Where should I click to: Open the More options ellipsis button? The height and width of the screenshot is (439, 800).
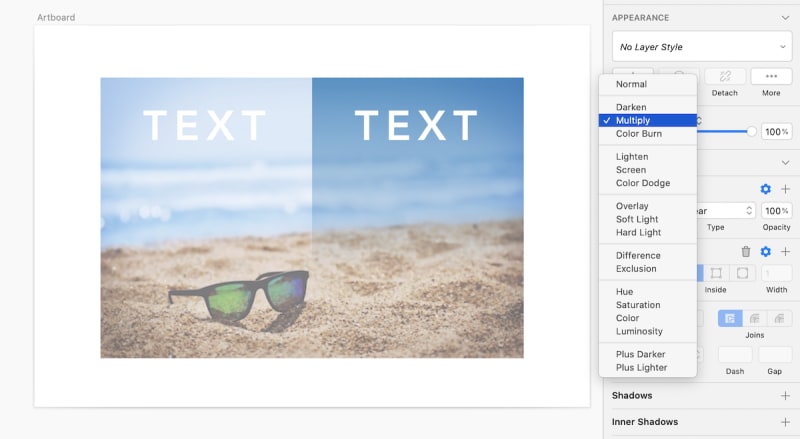point(771,77)
